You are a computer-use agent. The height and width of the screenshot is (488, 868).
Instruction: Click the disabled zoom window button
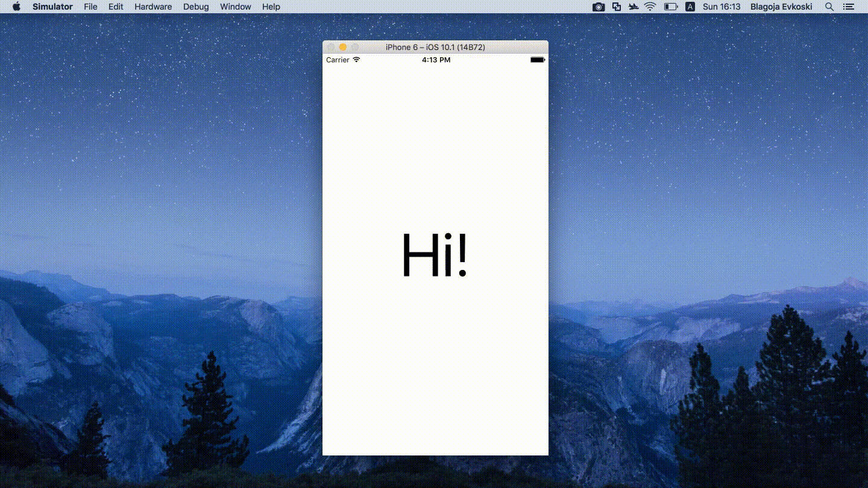point(355,47)
